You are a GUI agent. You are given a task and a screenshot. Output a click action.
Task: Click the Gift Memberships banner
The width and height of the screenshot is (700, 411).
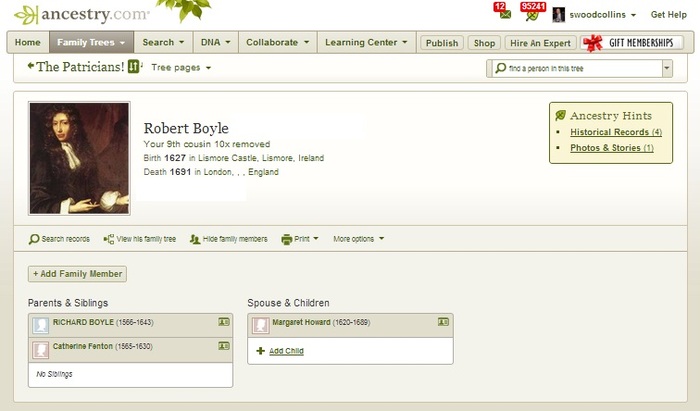pos(632,43)
